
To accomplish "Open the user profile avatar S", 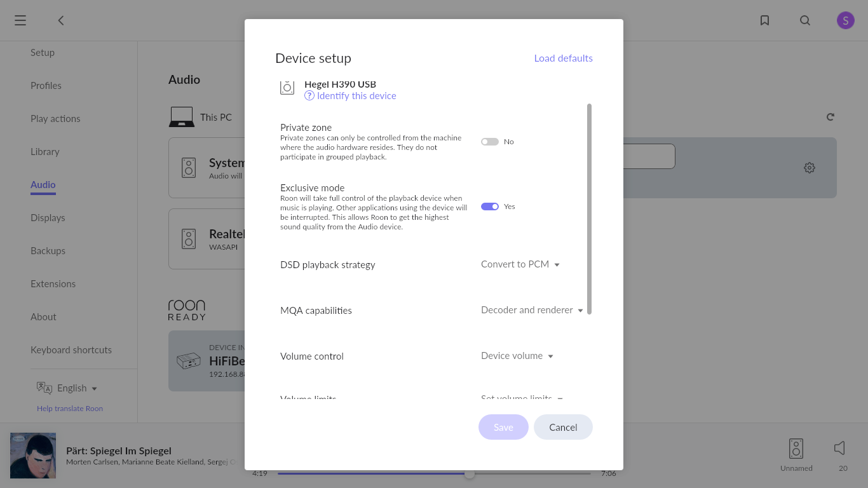I will pos(845,20).
